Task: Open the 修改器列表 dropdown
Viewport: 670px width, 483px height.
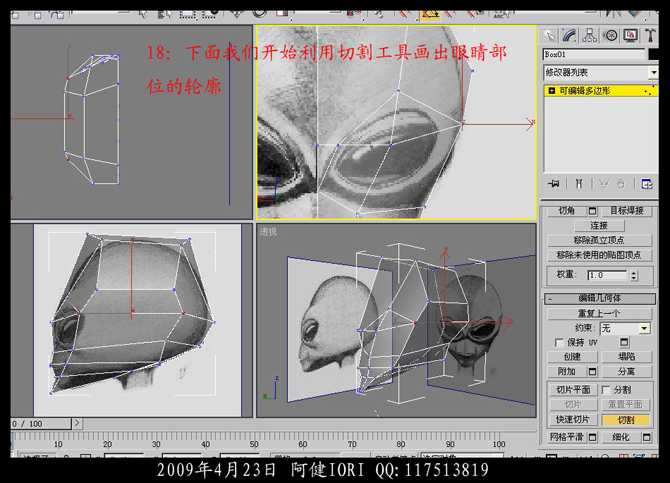Action: [600, 73]
